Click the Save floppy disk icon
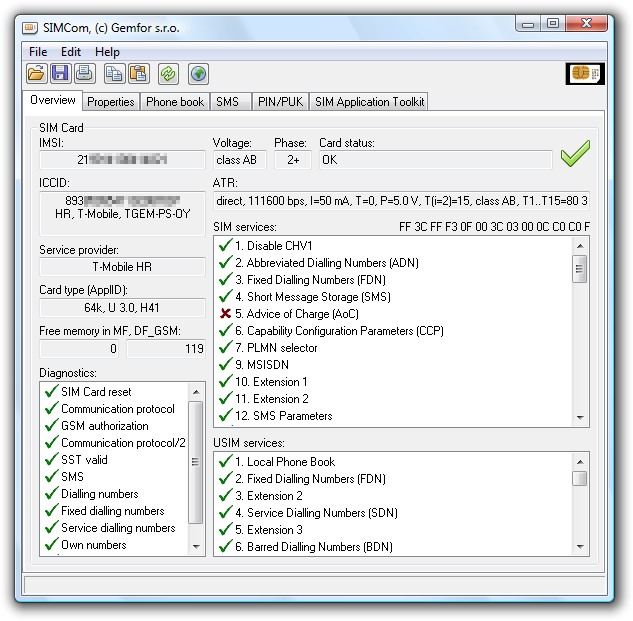Image resolution: width=633 pixels, height=621 pixels. (x=60, y=73)
